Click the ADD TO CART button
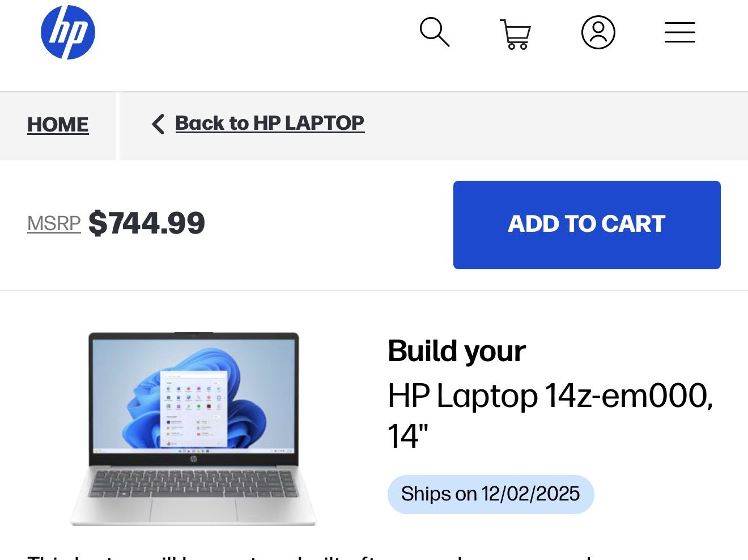The image size is (748, 560). point(586,224)
